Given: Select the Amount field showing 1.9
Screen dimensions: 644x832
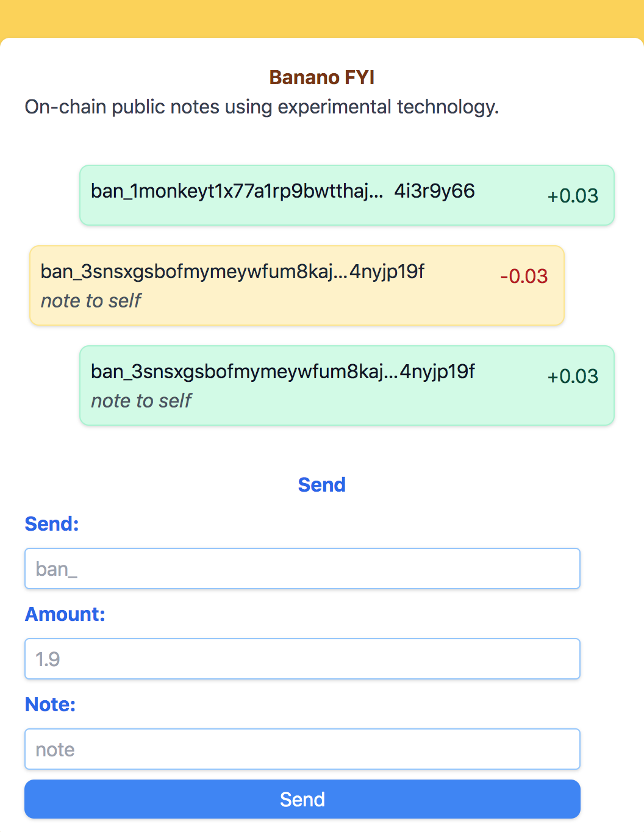Looking at the screenshot, I should 302,659.
